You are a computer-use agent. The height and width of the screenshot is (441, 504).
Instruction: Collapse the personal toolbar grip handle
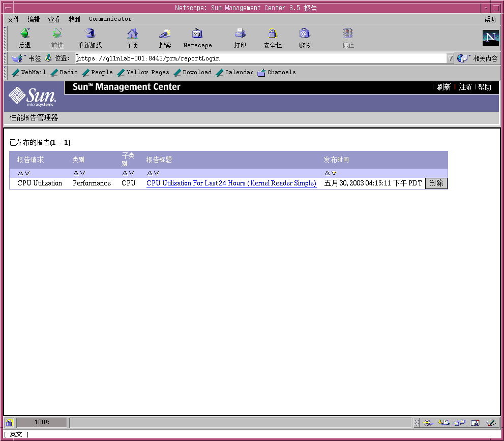[5, 73]
